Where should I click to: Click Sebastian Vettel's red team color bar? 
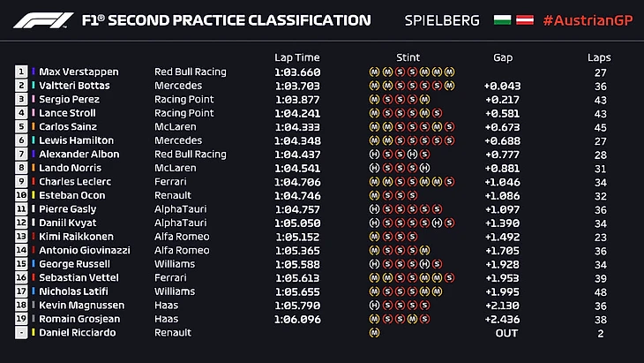point(34,277)
